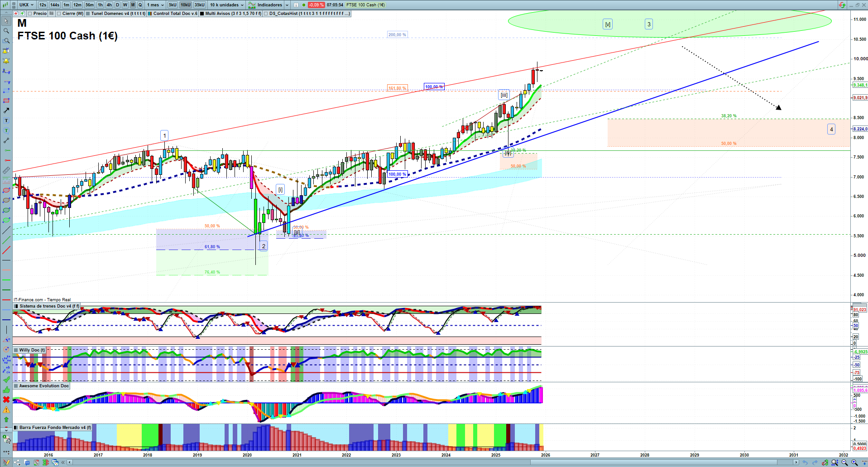Select the magnifier zoom tool
Image resolution: width=868 pixels, height=467 pixels.
pos(6,31)
